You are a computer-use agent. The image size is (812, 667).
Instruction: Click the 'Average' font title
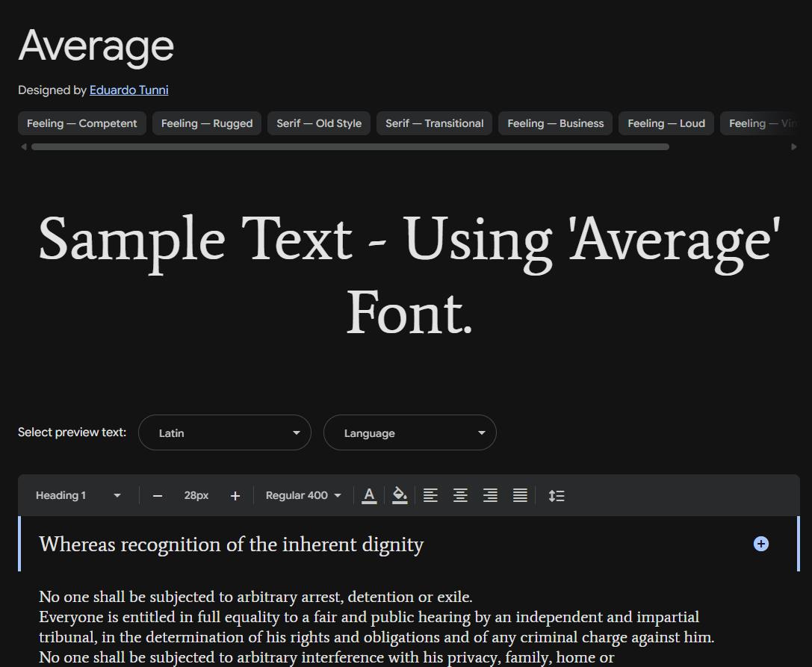point(96,46)
